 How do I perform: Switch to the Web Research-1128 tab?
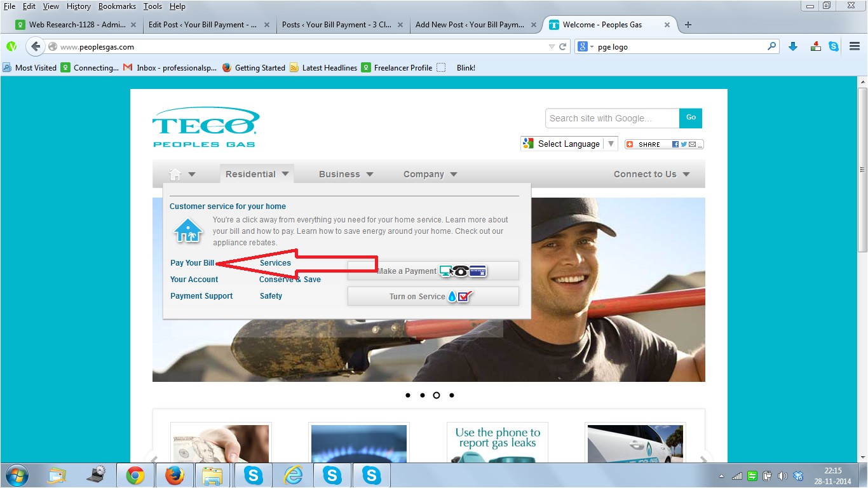[x=76, y=25]
